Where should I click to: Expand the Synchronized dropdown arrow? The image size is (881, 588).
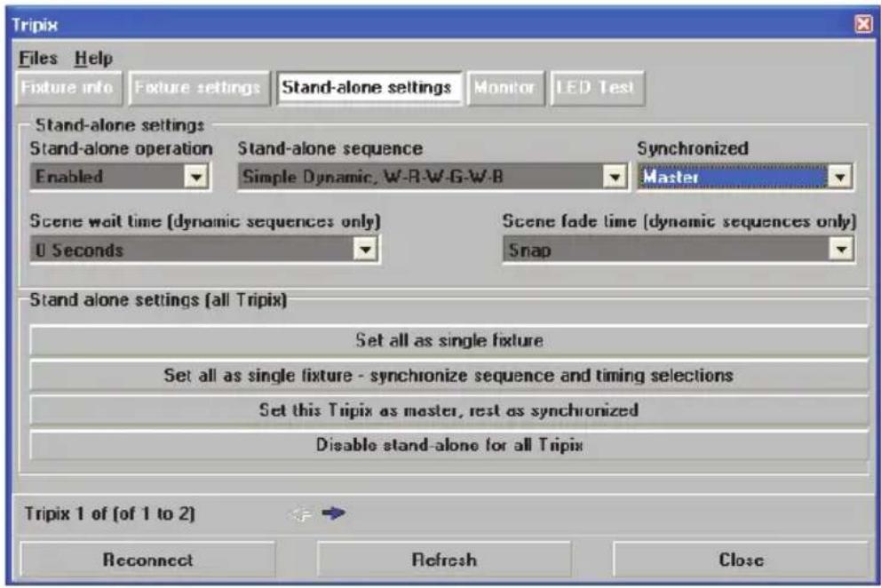tap(839, 177)
